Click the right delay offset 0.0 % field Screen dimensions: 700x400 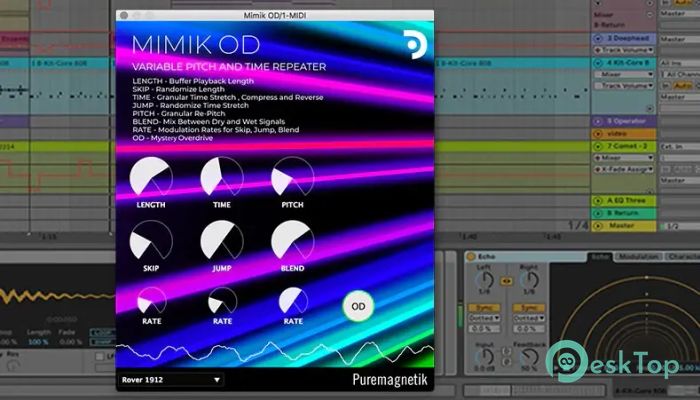pos(529,329)
